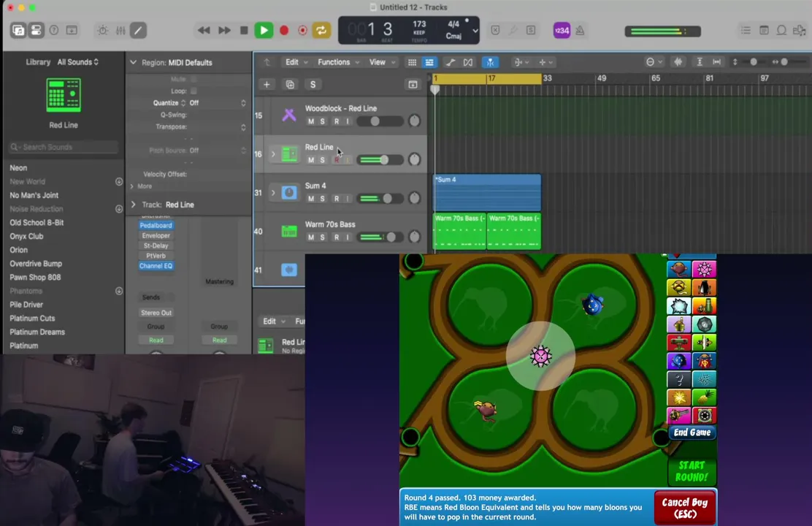Click the START ROUND! button in game
Image resolution: width=812 pixels, height=526 pixels.
(x=692, y=471)
